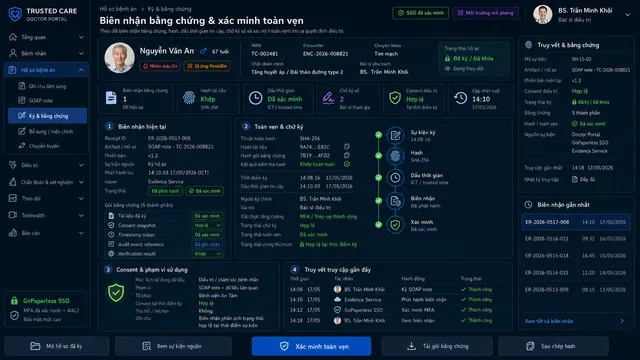Toggle the Môi trường mô phỏng badge
Viewport: 640px width, 360px height.
point(485,13)
